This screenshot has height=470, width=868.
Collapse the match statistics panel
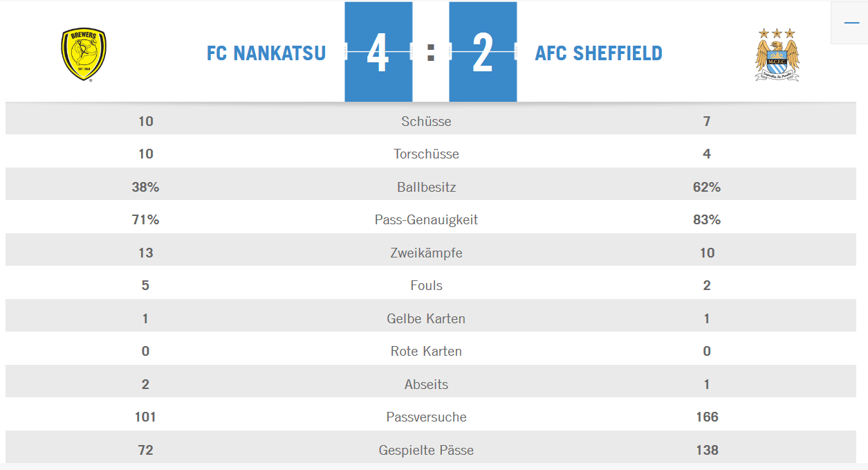tap(851, 23)
